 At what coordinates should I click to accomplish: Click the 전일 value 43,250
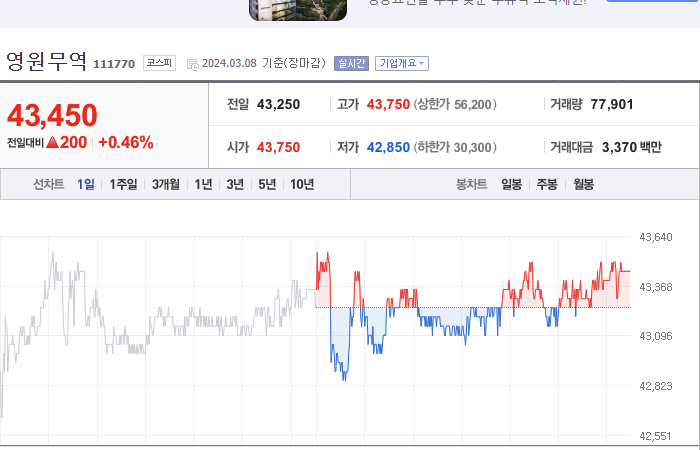[279, 104]
